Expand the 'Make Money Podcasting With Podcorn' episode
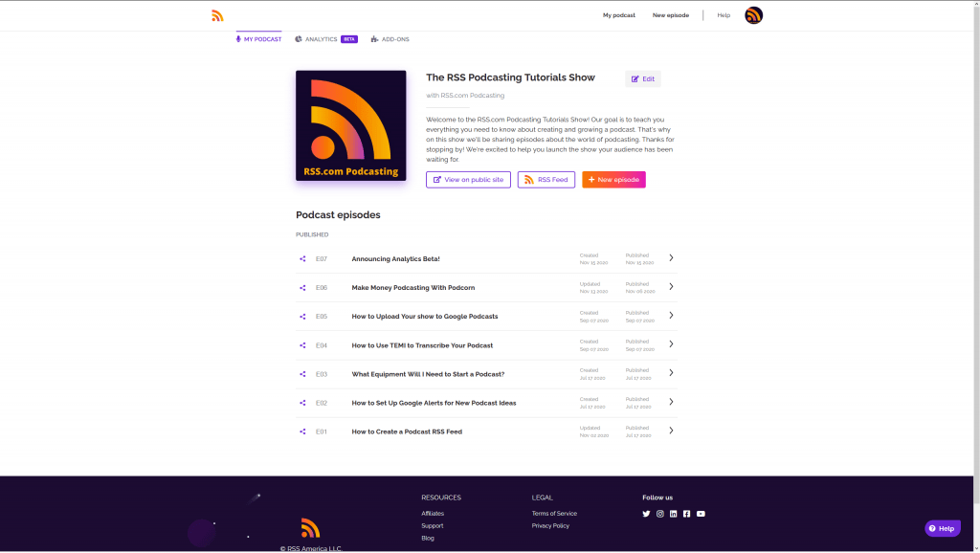 pyautogui.click(x=671, y=286)
